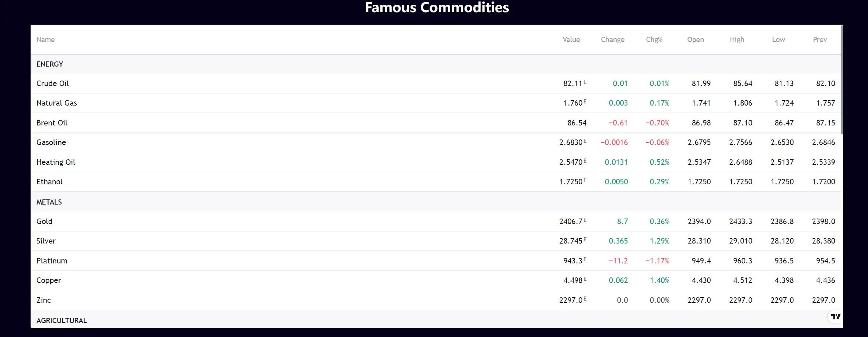Click the table's vertical scrollbar thumb
The image size is (868, 337).
tap(842, 79)
